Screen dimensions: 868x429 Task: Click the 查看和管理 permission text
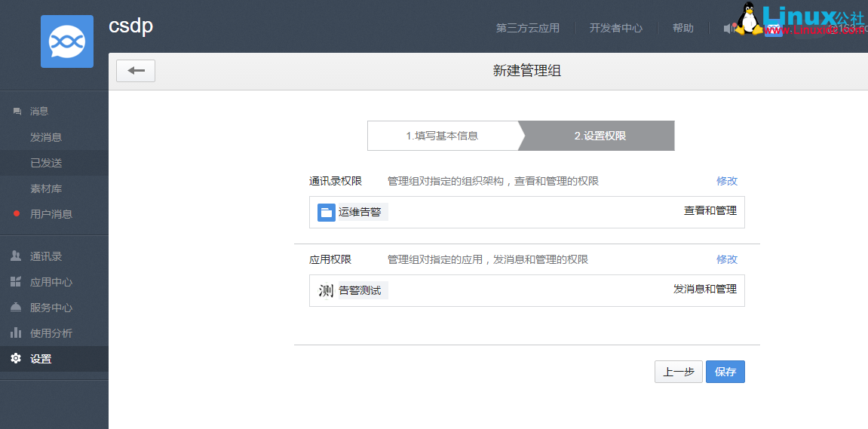click(710, 211)
